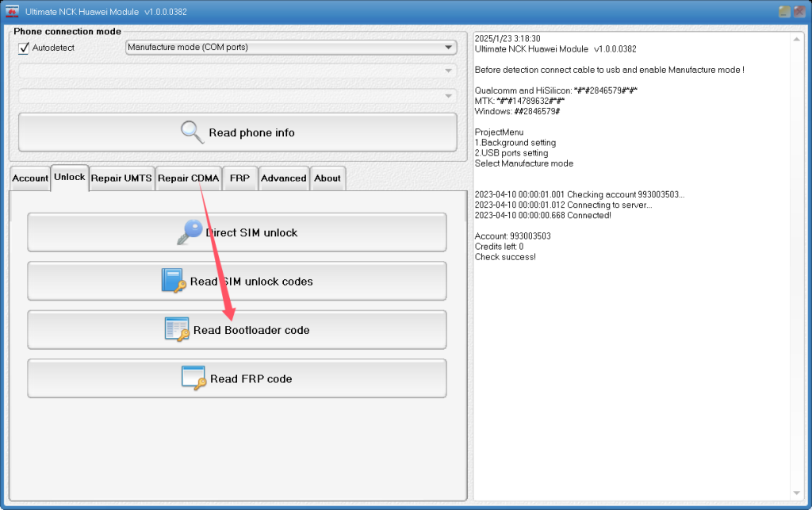812x510 pixels.
Task: Click the 'MTK: *#*#14789632#*#*' log line
Action: [x=519, y=101]
